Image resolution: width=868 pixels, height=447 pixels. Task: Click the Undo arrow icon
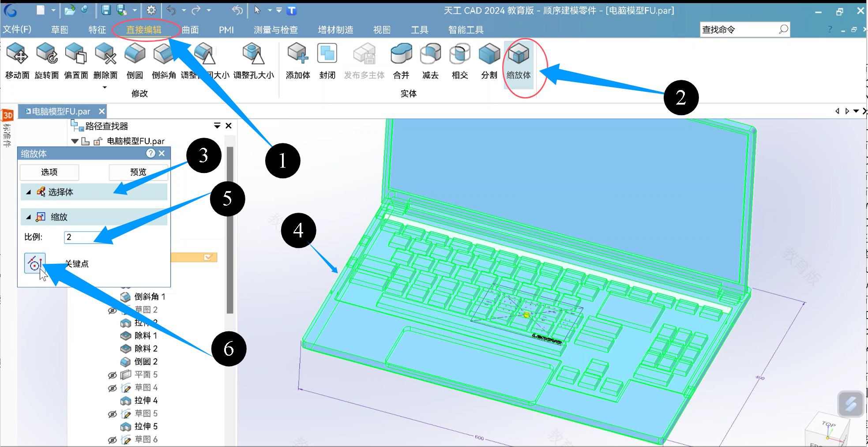pos(172,10)
